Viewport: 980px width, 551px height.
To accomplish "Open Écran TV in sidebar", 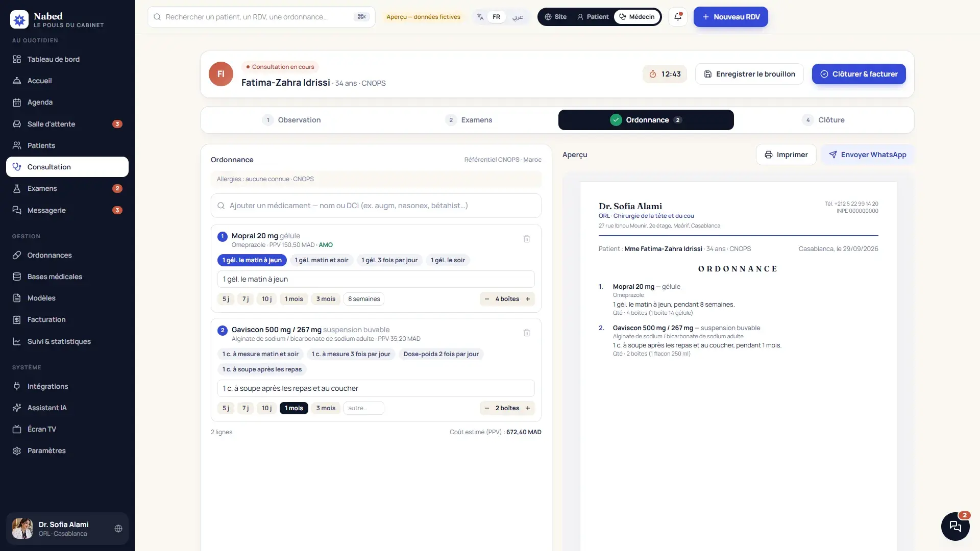I will click(67, 429).
